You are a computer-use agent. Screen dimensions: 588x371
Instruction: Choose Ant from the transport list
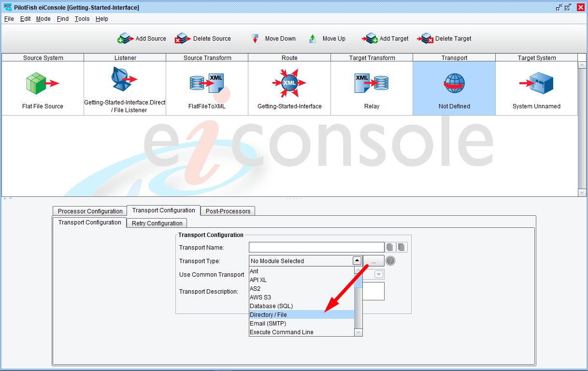pos(301,271)
